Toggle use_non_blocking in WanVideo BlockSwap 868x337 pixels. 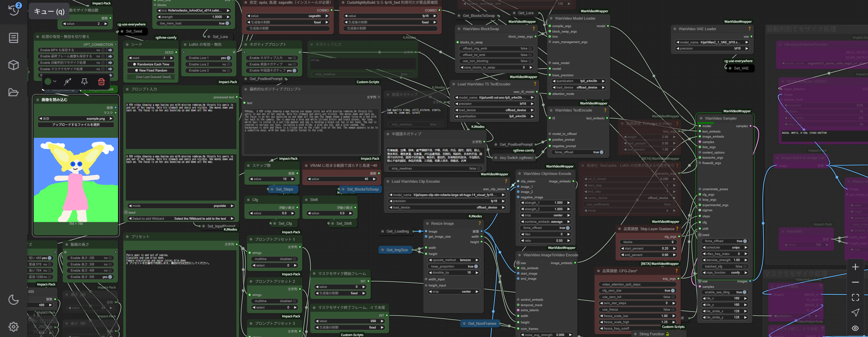[x=497, y=61]
